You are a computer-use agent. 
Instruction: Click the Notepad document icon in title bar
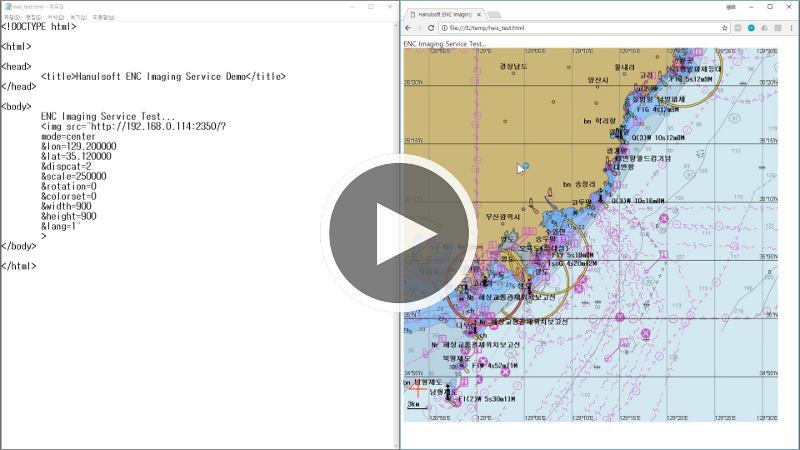click(7, 6)
